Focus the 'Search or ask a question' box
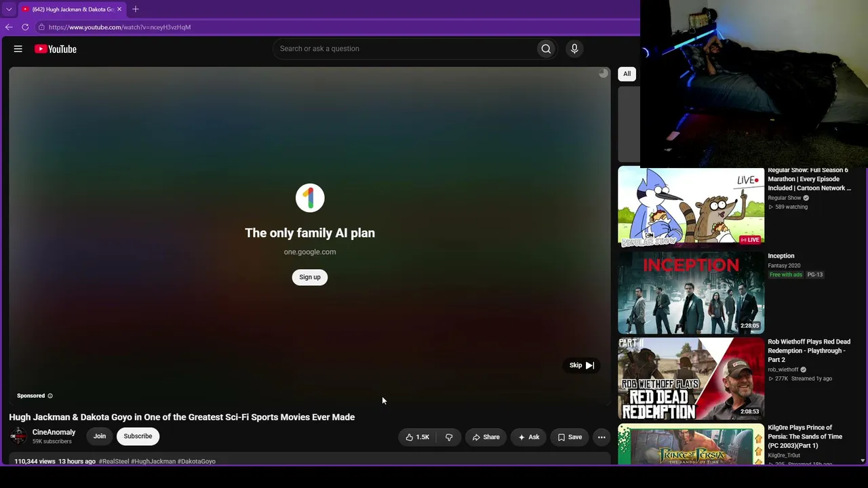868x488 pixels. pos(403,49)
